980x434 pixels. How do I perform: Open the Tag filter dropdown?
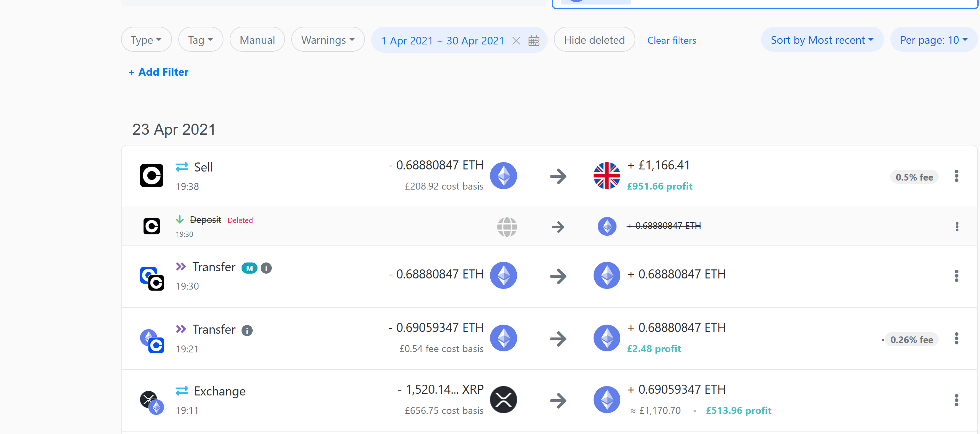tap(200, 40)
